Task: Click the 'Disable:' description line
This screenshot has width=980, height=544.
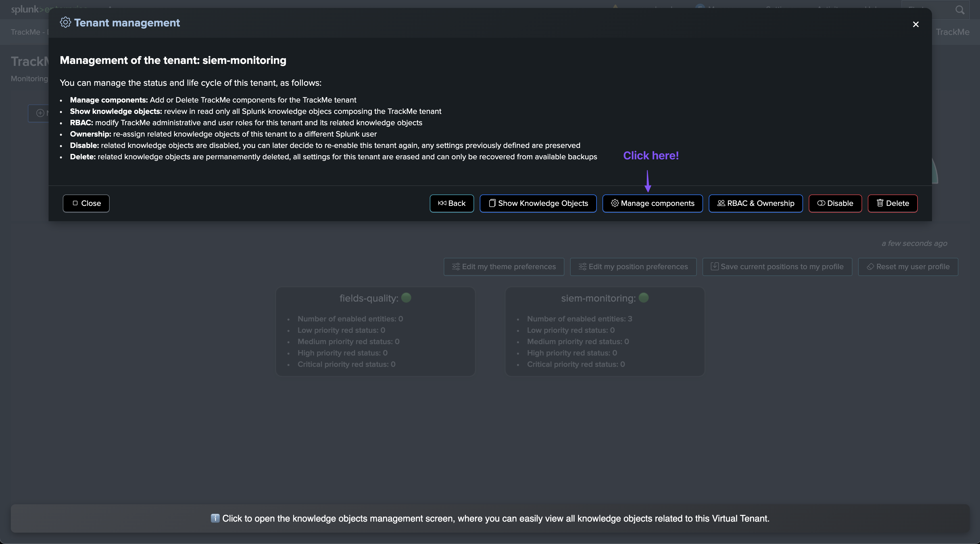Action: 325,146
